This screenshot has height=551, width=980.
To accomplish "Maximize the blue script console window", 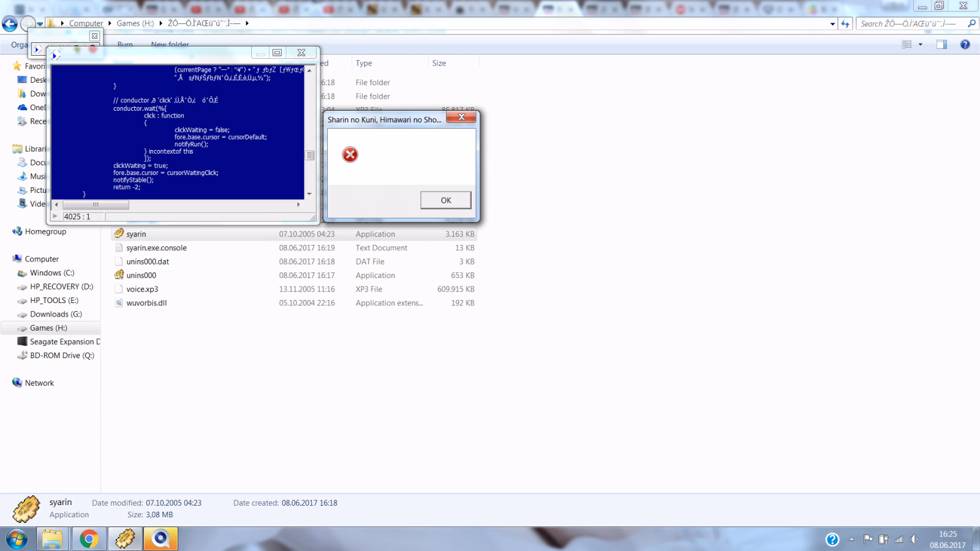I will click(x=277, y=53).
